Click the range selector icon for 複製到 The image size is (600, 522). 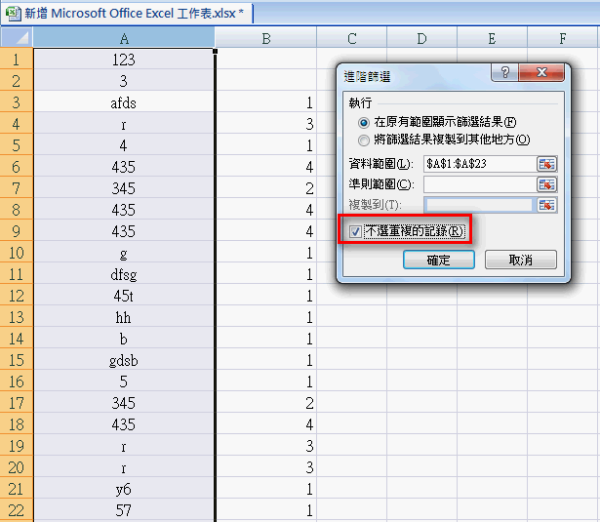click(546, 205)
